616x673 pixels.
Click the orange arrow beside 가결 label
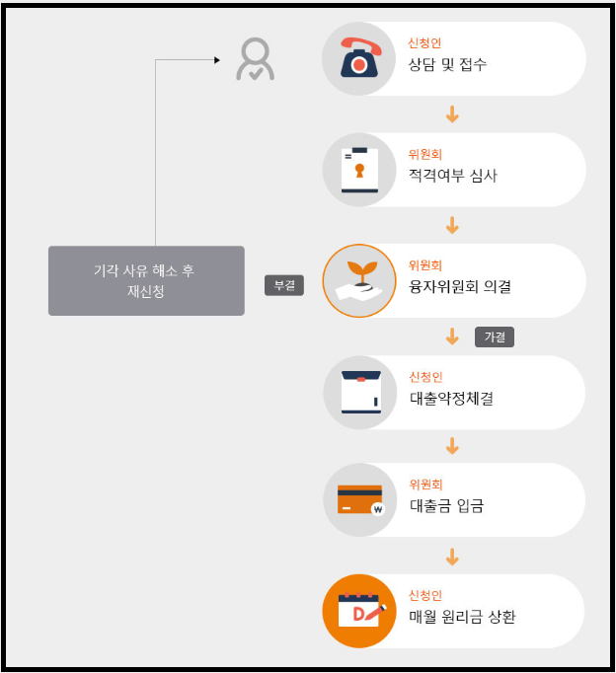(452, 336)
